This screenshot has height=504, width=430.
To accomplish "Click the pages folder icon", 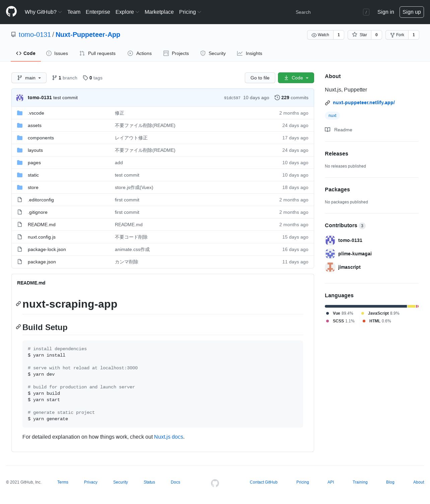I will tap(20, 163).
